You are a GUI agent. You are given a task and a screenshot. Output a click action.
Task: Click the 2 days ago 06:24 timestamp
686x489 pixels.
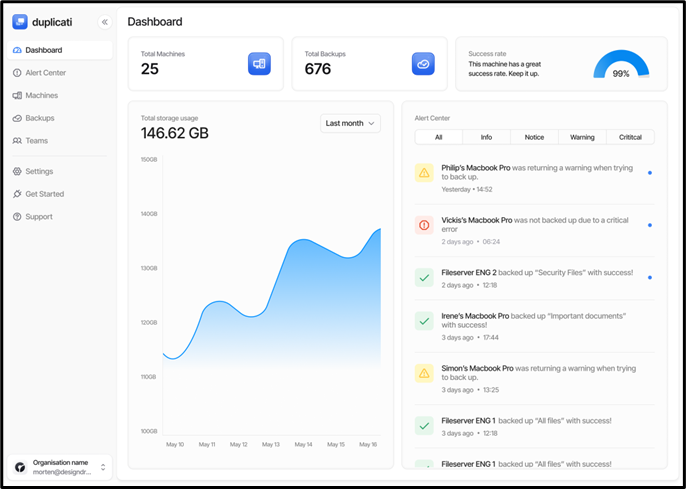coord(471,242)
